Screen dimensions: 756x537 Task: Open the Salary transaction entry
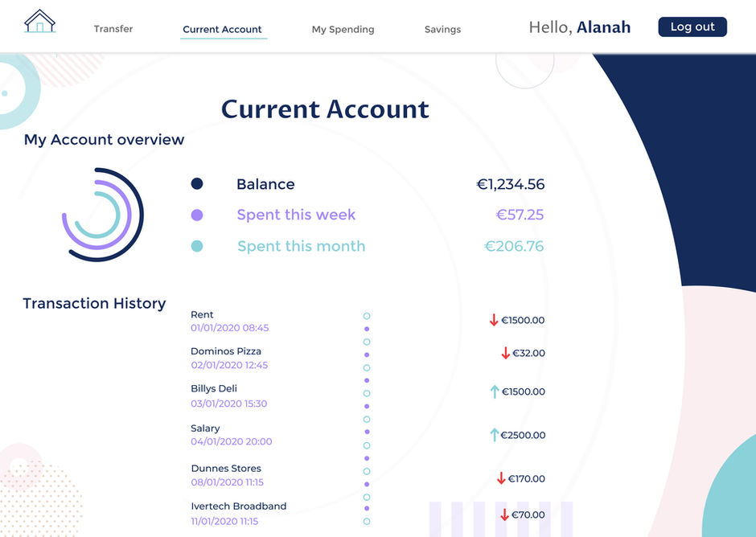tap(205, 428)
